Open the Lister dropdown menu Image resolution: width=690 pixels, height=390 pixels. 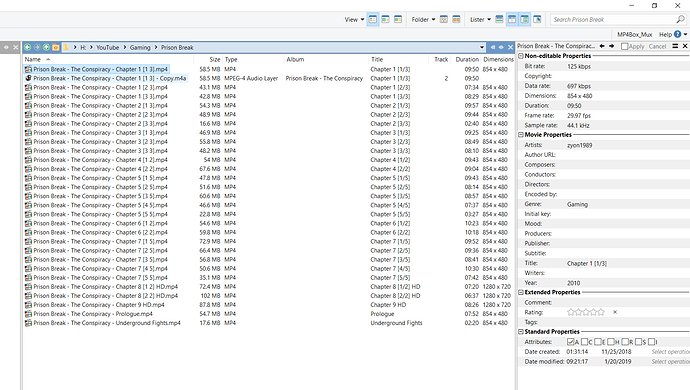tap(480, 19)
